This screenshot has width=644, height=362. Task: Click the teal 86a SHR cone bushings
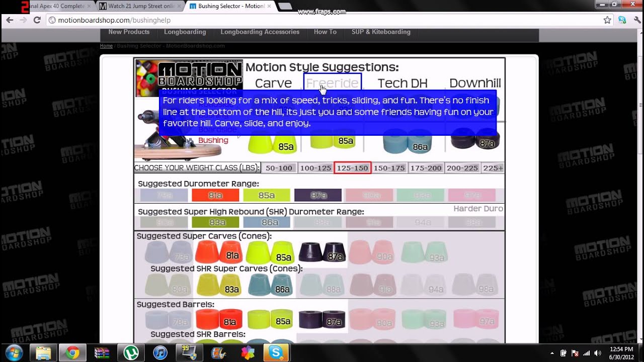coord(270,285)
